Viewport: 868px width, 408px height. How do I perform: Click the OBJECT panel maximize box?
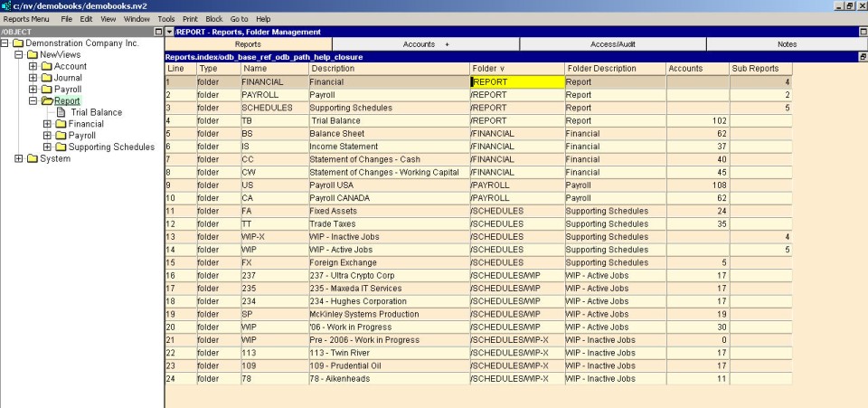[x=159, y=32]
